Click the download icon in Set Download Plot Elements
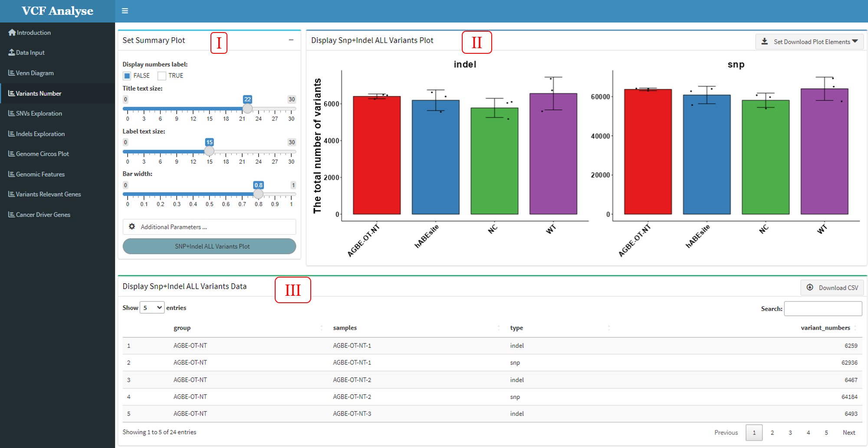 tap(765, 41)
